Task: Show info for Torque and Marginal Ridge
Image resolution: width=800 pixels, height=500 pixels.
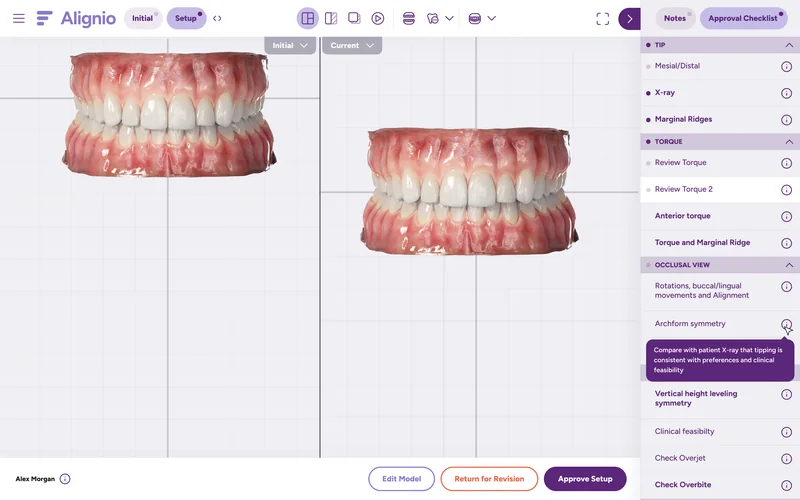Action: click(786, 243)
